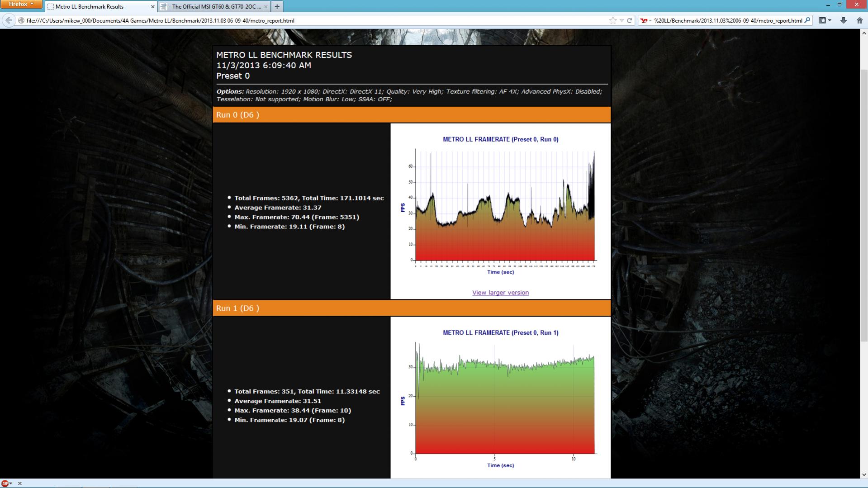Go back with the back arrow
Image resolution: width=868 pixels, height=488 pixels.
(x=9, y=20)
